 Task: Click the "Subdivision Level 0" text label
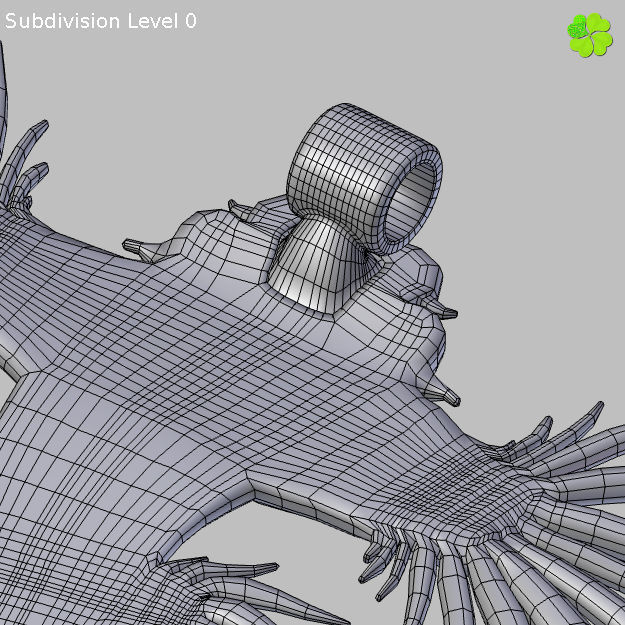[101, 21]
